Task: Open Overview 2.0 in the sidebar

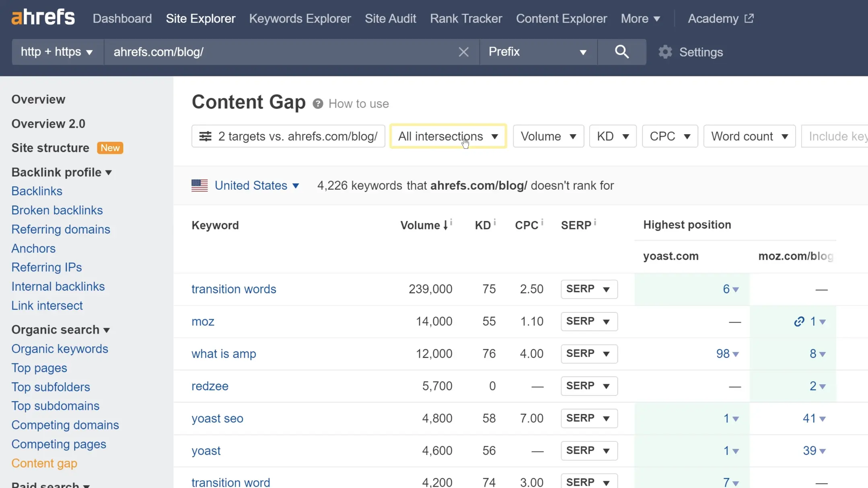Action: tap(48, 123)
